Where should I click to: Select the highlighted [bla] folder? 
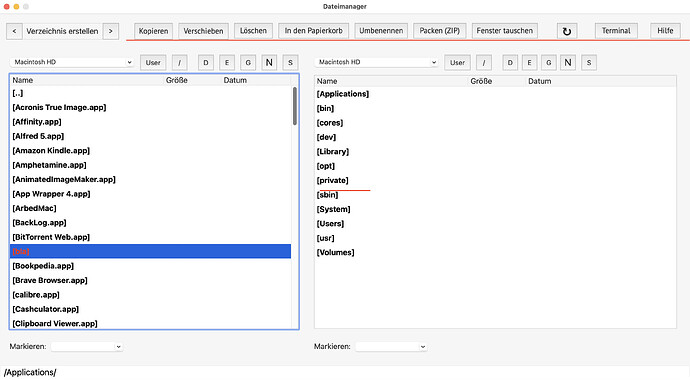(x=150, y=251)
